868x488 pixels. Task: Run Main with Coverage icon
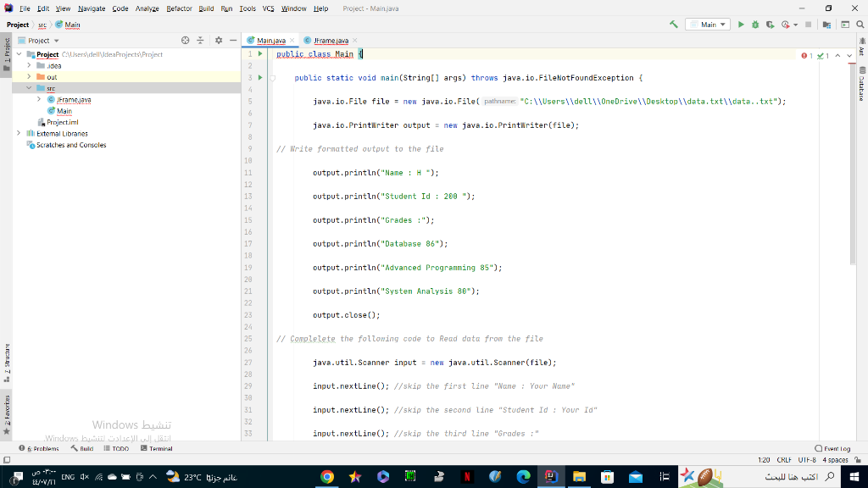[771, 24]
